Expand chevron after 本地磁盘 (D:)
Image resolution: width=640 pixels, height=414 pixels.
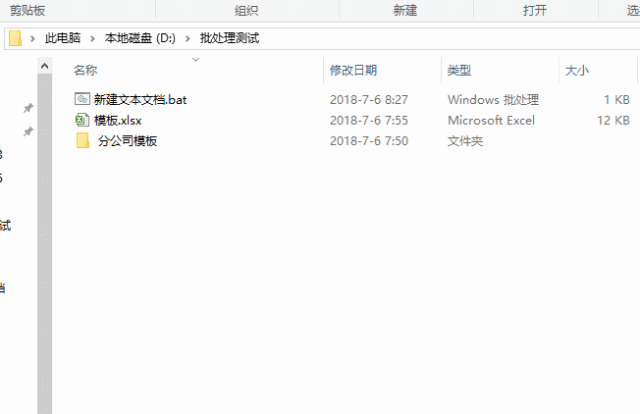(x=188, y=38)
